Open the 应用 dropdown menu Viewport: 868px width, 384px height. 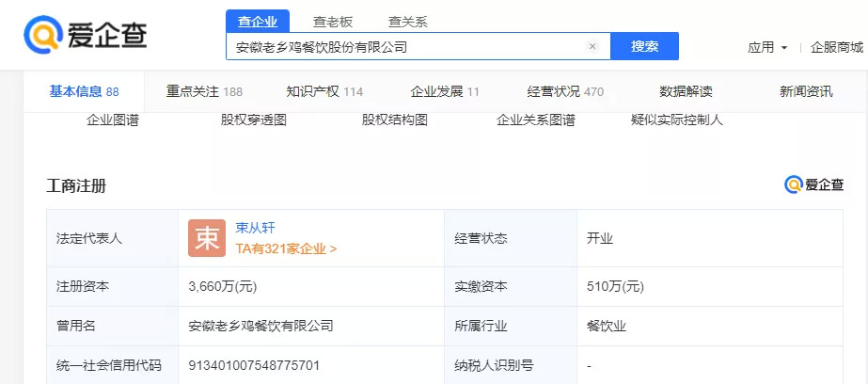pos(767,47)
